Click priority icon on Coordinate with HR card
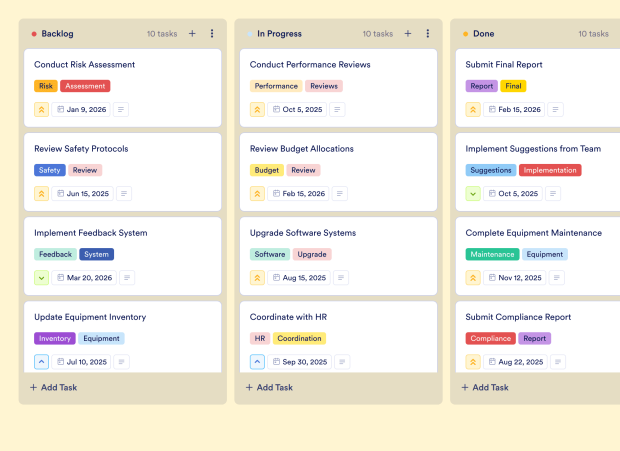This screenshot has width=620, height=451. point(258,361)
